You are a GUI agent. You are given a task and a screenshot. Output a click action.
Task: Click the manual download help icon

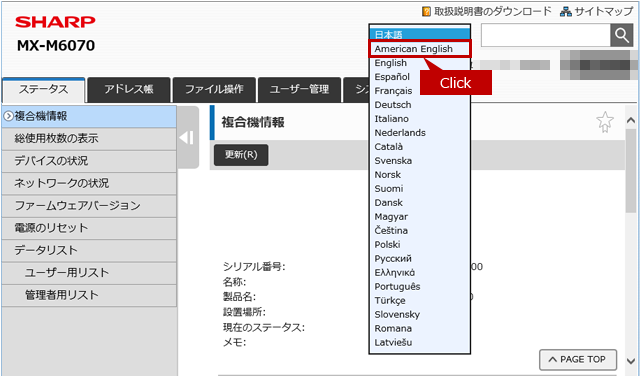(x=426, y=11)
